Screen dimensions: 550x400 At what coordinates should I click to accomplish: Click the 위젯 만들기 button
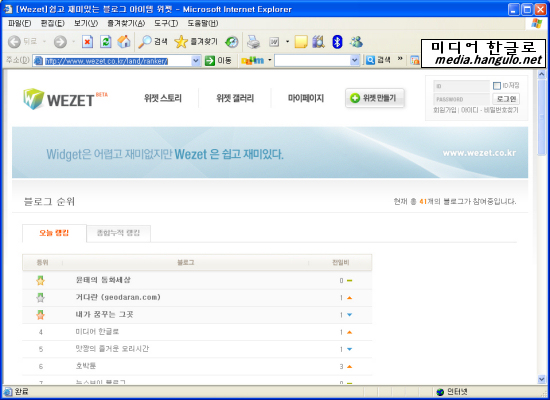[375, 98]
